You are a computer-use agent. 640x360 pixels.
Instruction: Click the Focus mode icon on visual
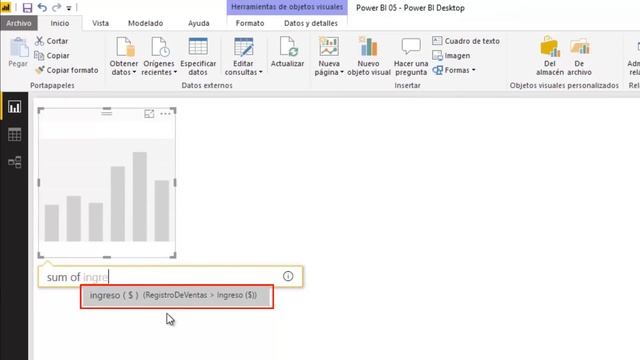pyautogui.click(x=149, y=114)
